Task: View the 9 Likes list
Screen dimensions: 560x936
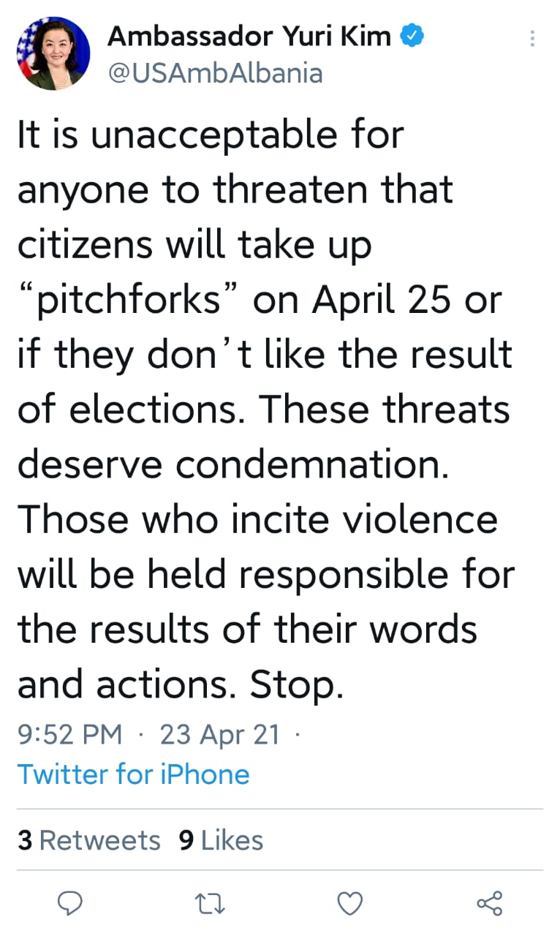Action: click(x=221, y=840)
